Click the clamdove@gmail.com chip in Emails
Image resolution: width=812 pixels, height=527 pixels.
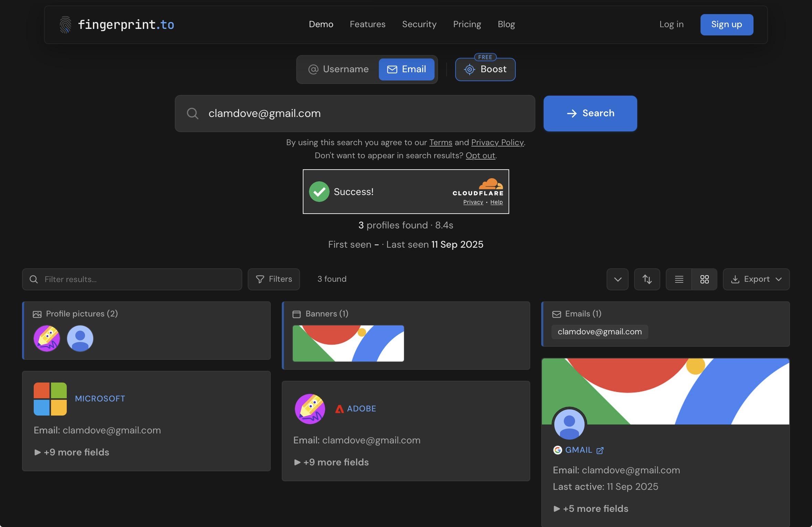click(x=600, y=332)
